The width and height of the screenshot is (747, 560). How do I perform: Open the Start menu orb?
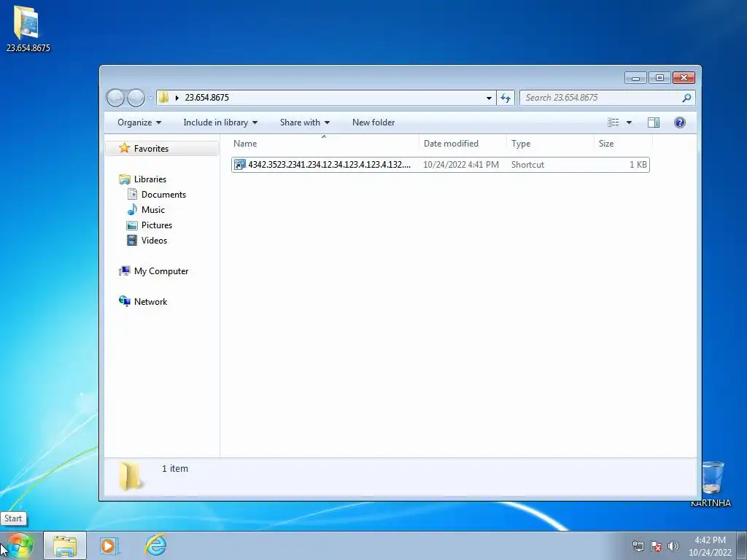[x=20, y=545]
